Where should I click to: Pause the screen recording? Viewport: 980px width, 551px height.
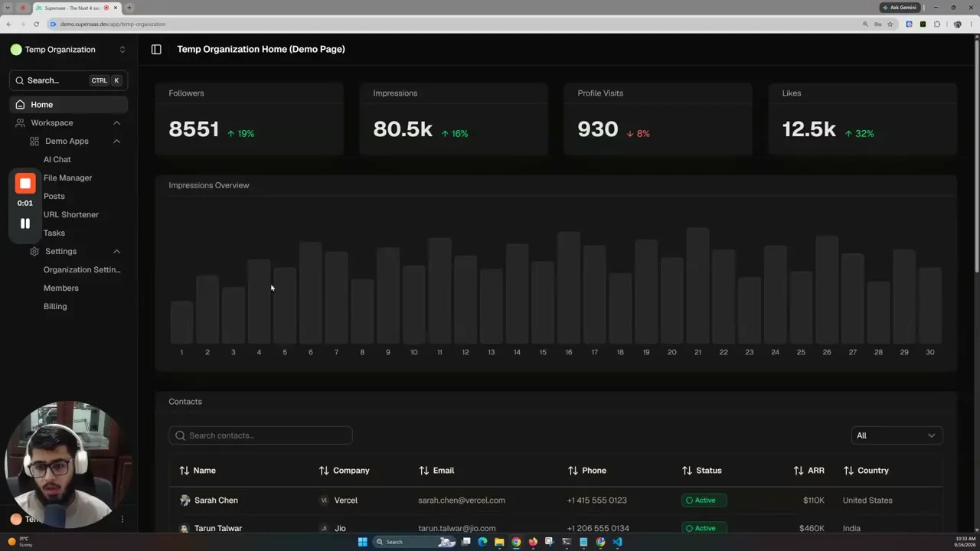tap(25, 223)
